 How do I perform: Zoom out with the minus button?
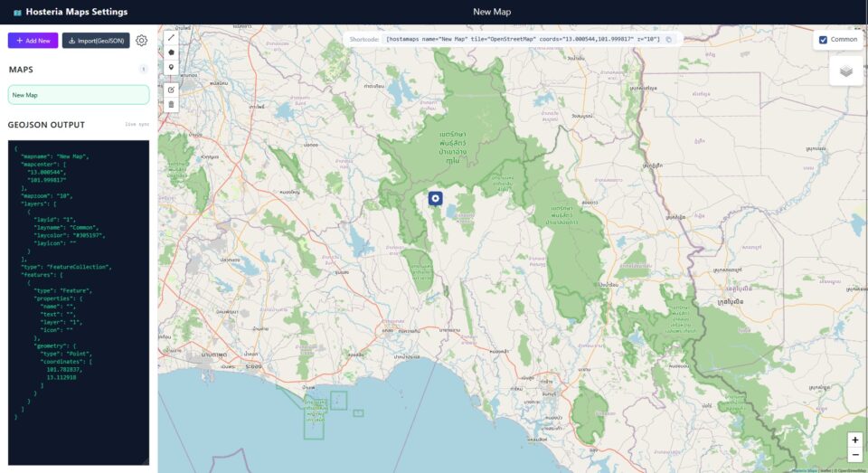854,455
